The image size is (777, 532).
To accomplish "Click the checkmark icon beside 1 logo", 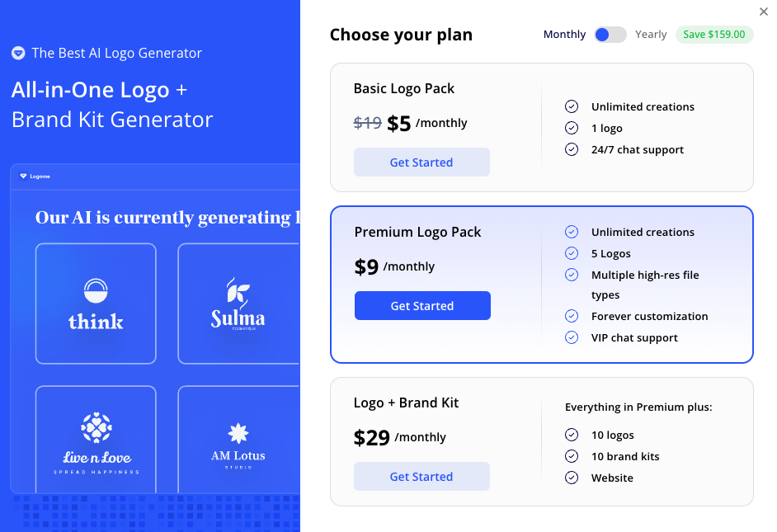I will (571, 128).
